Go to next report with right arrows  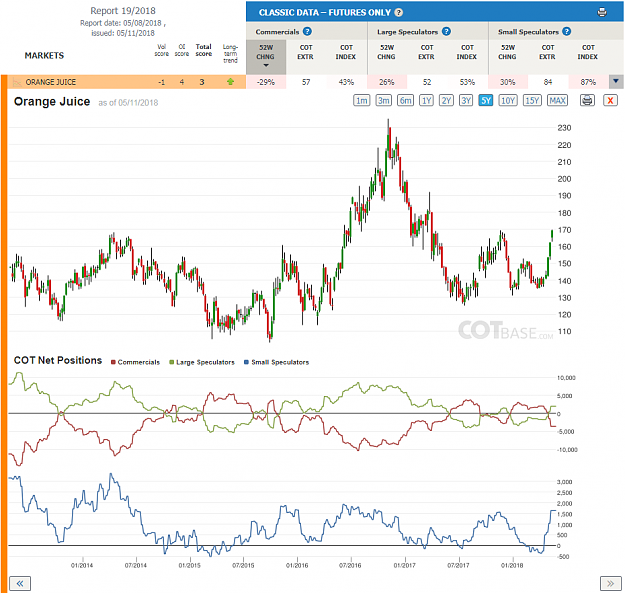click(x=610, y=584)
